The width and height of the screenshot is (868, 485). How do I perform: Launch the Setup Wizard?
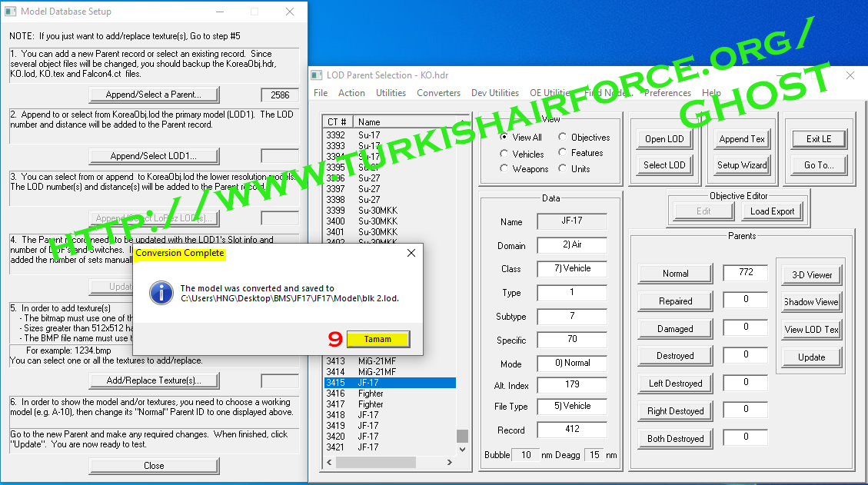(742, 165)
